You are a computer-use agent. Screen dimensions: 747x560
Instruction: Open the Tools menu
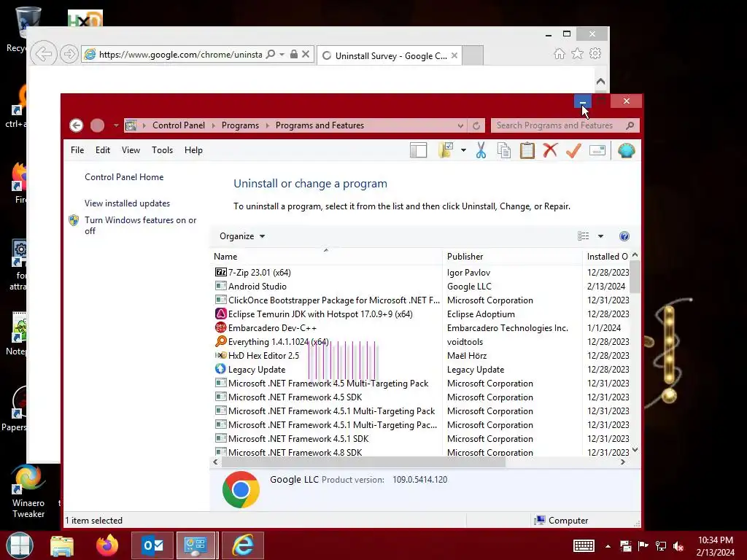[x=162, y=150]
